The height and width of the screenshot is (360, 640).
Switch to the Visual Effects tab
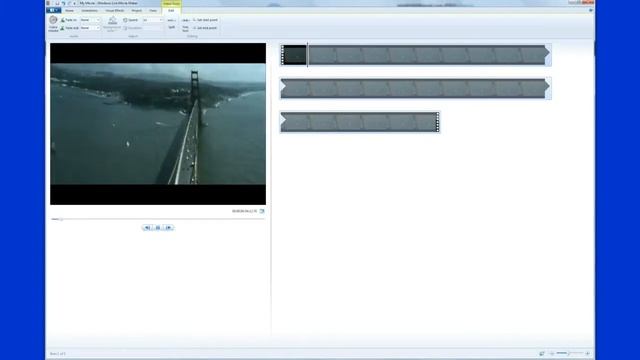pos(115,11)
